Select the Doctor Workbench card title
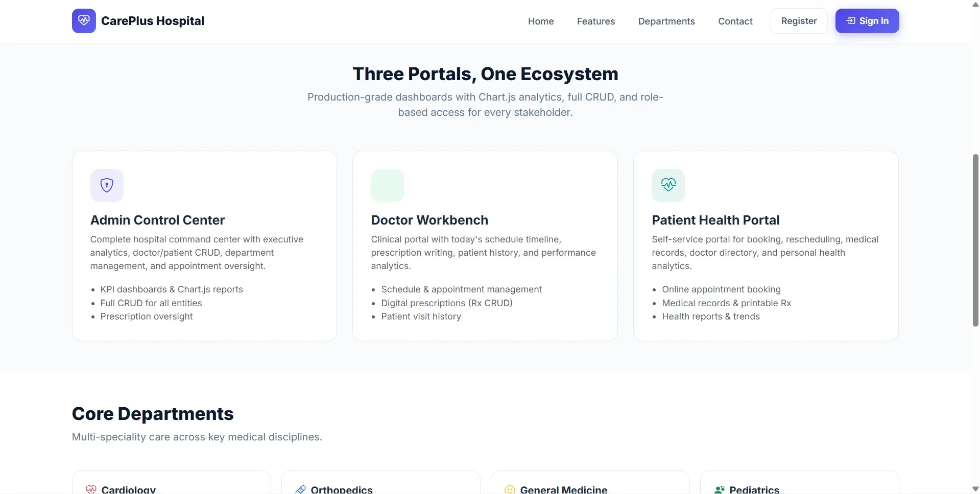Screen dimensions: 980x494 pyautogui.click(x=429, y=220)
